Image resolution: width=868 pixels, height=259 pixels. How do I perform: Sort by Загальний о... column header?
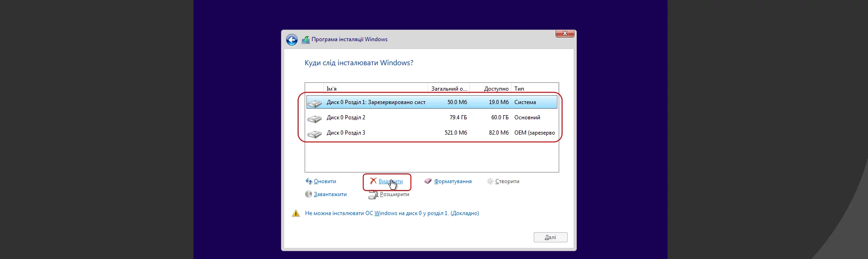click(449, 88)
